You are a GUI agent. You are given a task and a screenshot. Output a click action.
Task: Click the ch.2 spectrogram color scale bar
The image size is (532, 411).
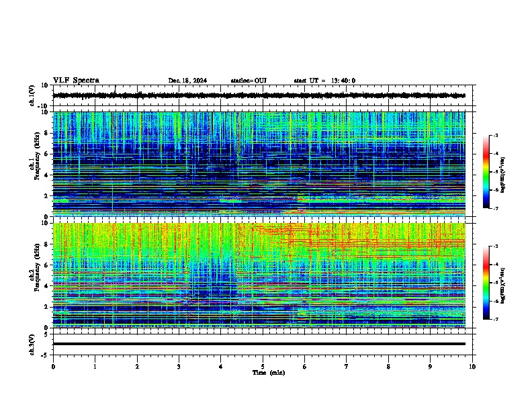point(486,283)
